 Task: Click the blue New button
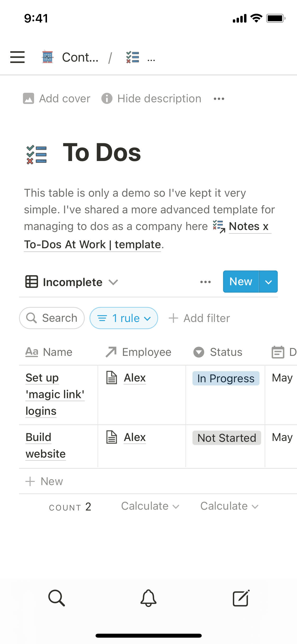241,282
